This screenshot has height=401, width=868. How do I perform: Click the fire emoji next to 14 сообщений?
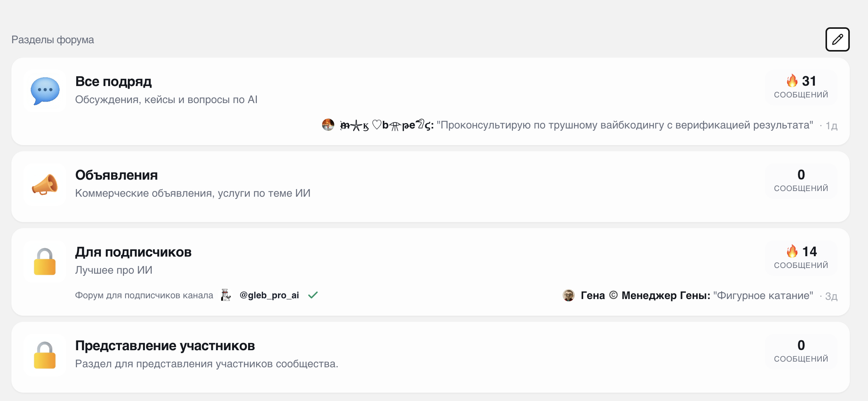point(791,251)
